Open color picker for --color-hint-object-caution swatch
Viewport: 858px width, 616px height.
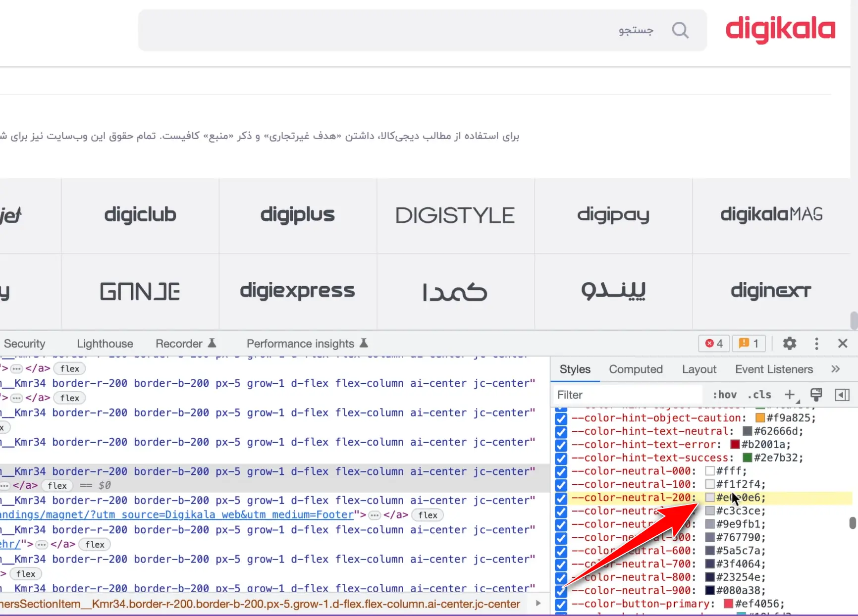(x=760, y=418)
